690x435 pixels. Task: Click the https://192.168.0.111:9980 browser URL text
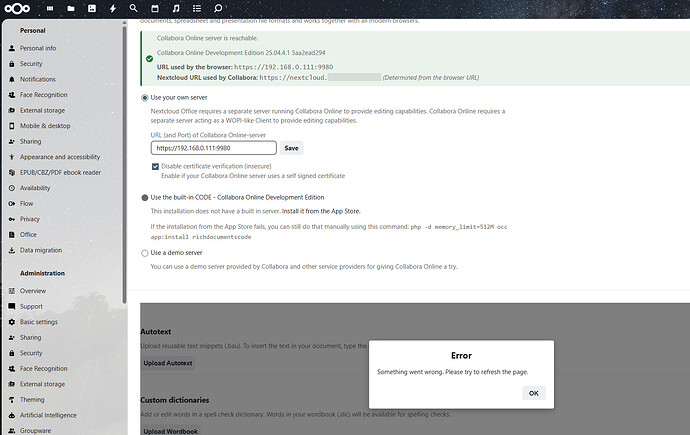[283, 67]
